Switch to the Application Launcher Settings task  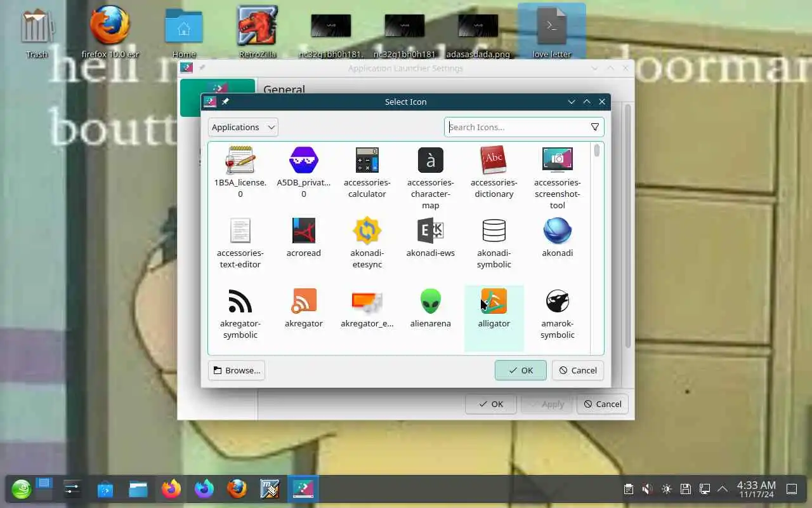303,489
